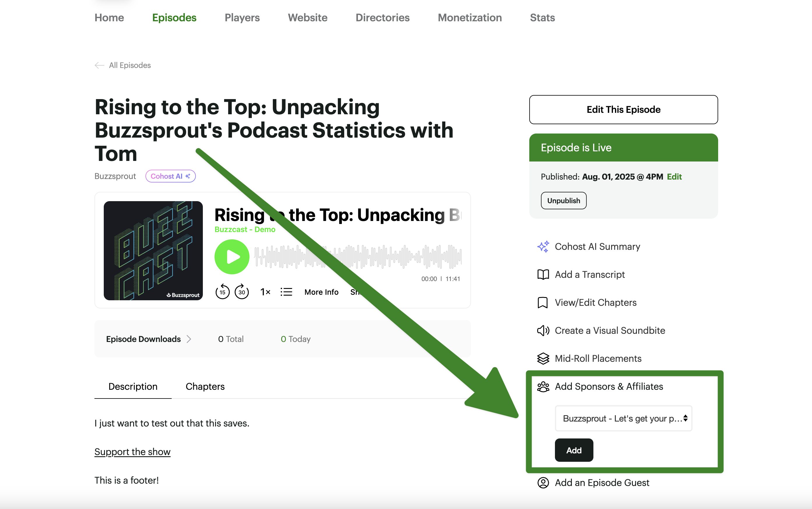
Task: Skip back 15 seconds in the player
Action: click(x=222, y=292)
